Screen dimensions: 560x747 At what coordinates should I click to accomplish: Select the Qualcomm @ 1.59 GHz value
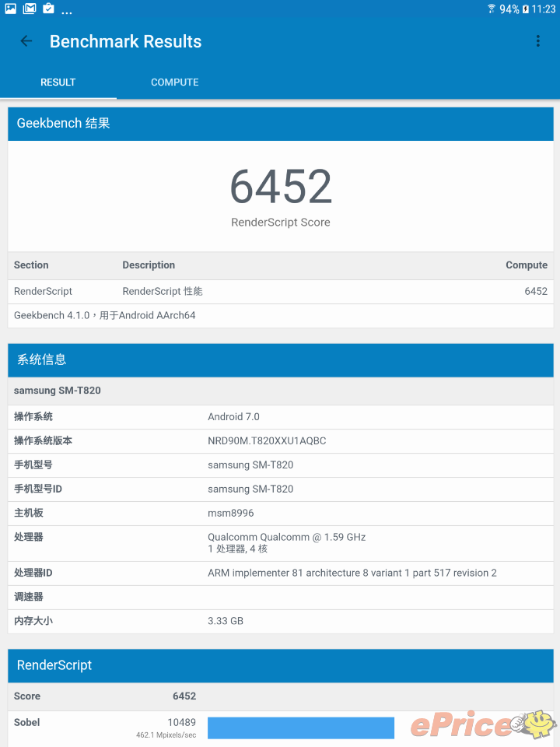click(287, 538)
